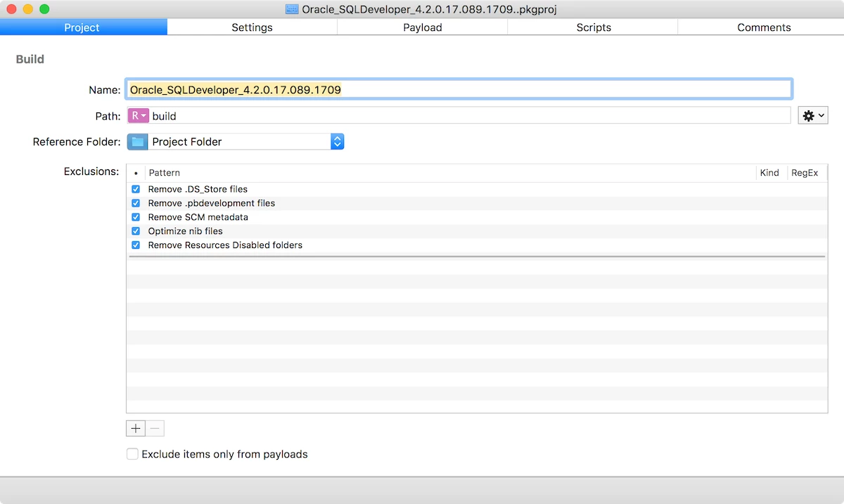This screenshot has height=504, width=844.
Task: Open the Reference Folder popup menu
Action: point(236,141)
